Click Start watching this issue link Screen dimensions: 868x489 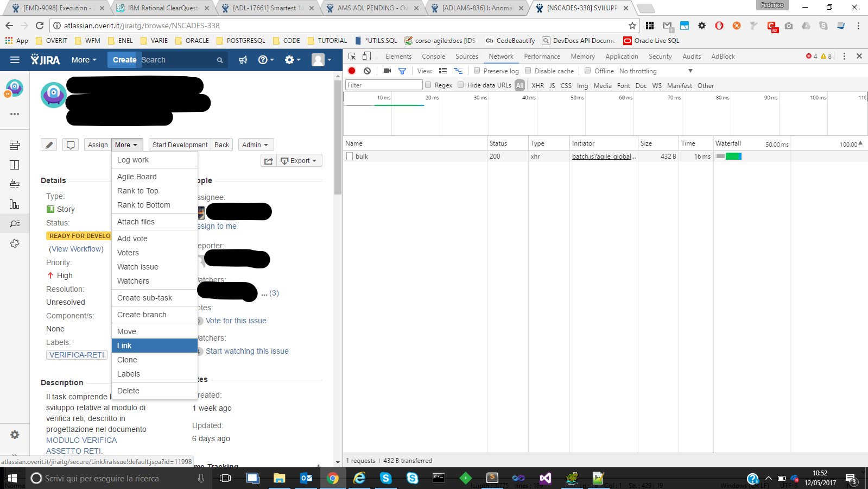click(x=247, y=351)
